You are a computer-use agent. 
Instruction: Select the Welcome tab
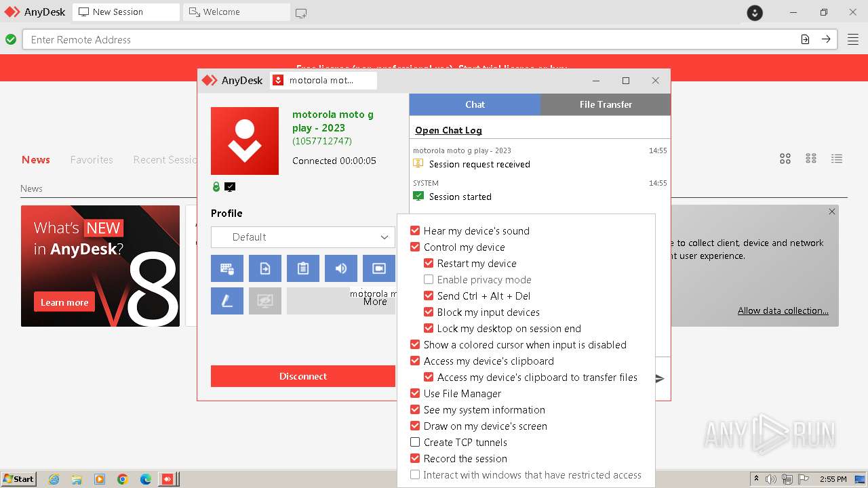(236, 12)
